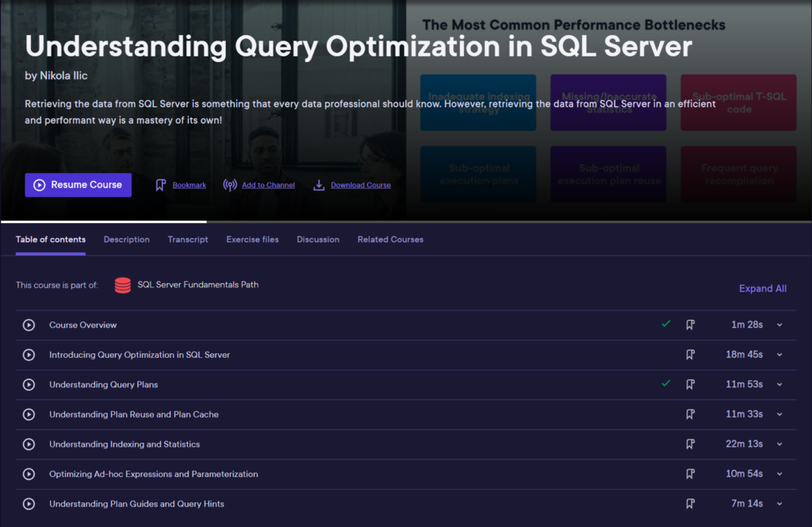
Task: Click the Add to Channel broadcast icon
Action: (x=230, y=185)
